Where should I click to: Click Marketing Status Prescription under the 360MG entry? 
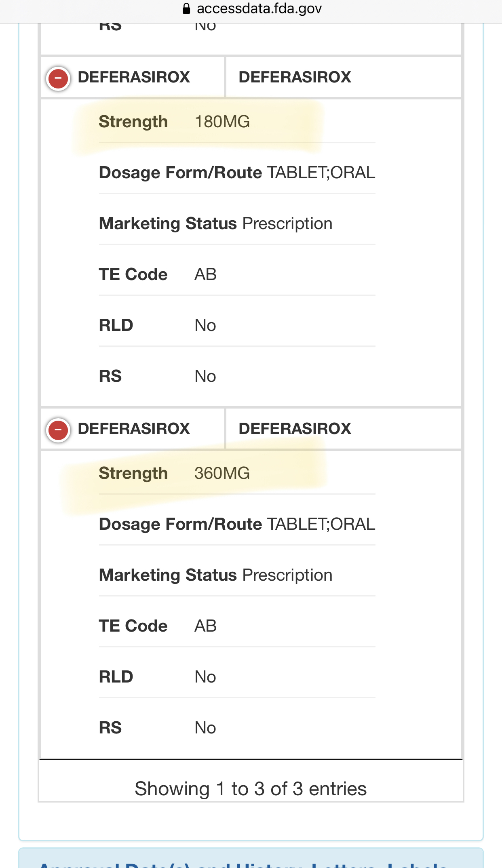215,575
